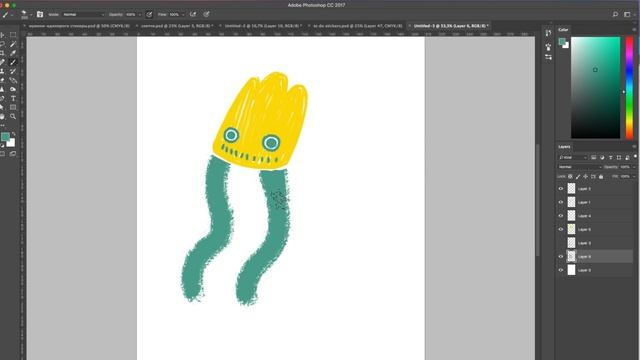Open the Edit Toolbar three-dots button
Viewport: 640px width, 360px height.
pyautogui.click(x=3, y=125)
